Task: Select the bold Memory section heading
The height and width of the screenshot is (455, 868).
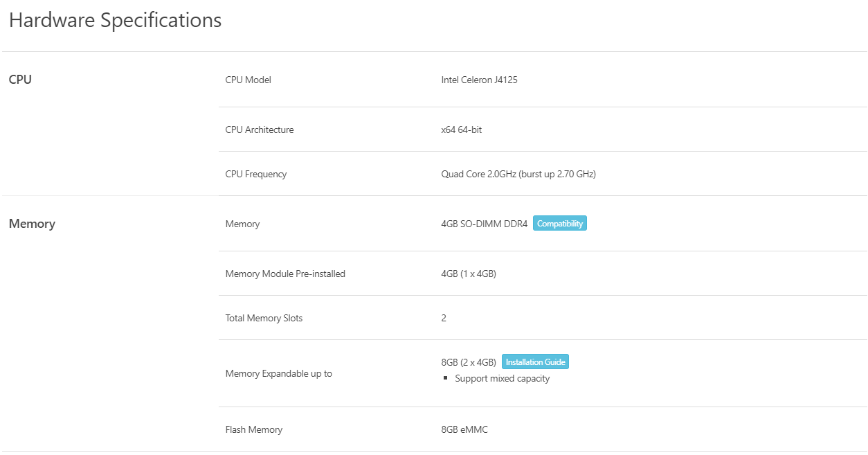Action: [32, 224]
